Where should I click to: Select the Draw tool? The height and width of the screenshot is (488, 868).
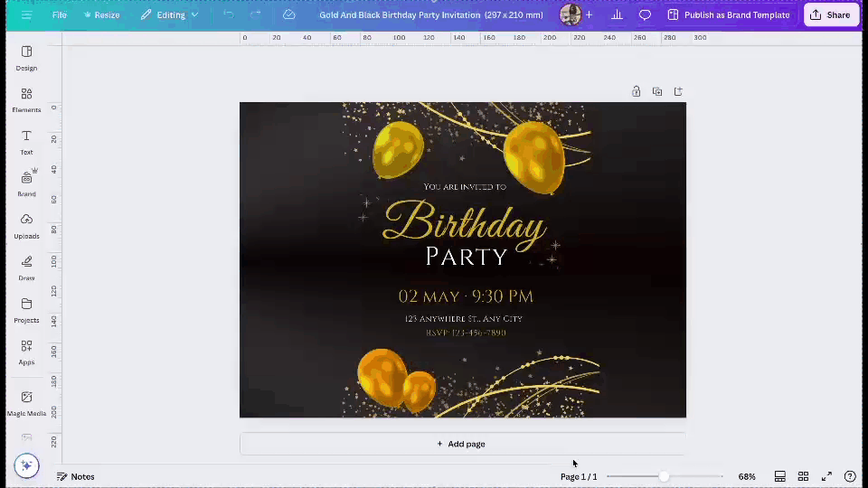coord(26,268)
